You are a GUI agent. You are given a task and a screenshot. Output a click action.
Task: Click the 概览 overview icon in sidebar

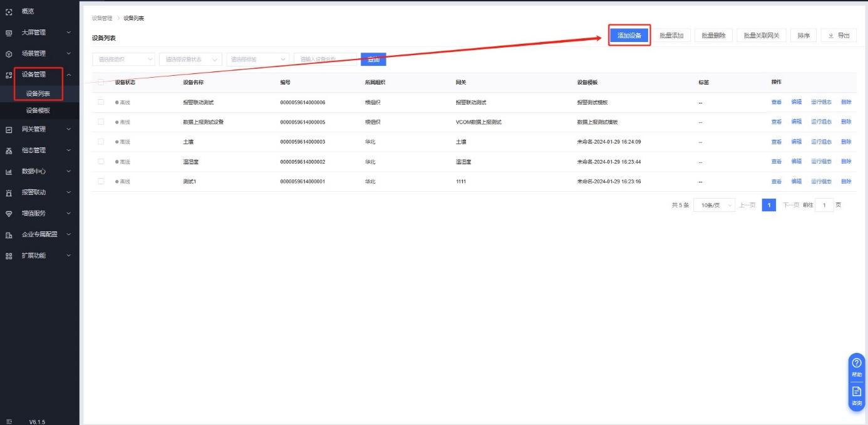(x=9, y=12)
